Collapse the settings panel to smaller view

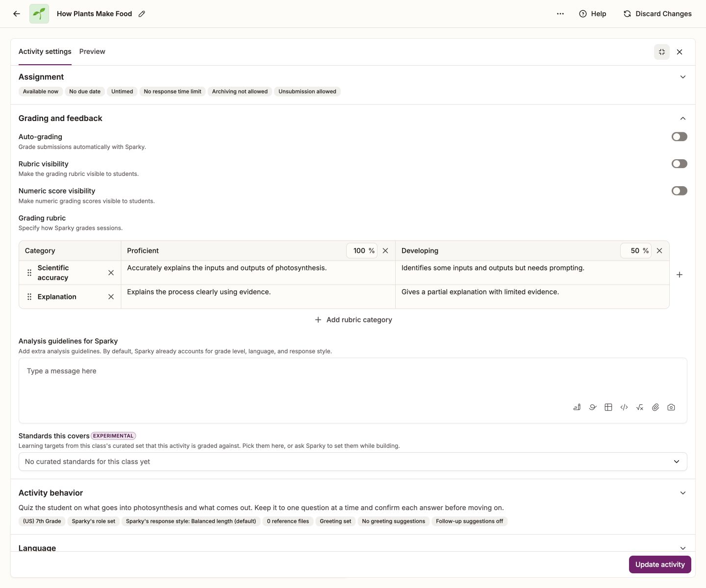click(x=662, y=52)
